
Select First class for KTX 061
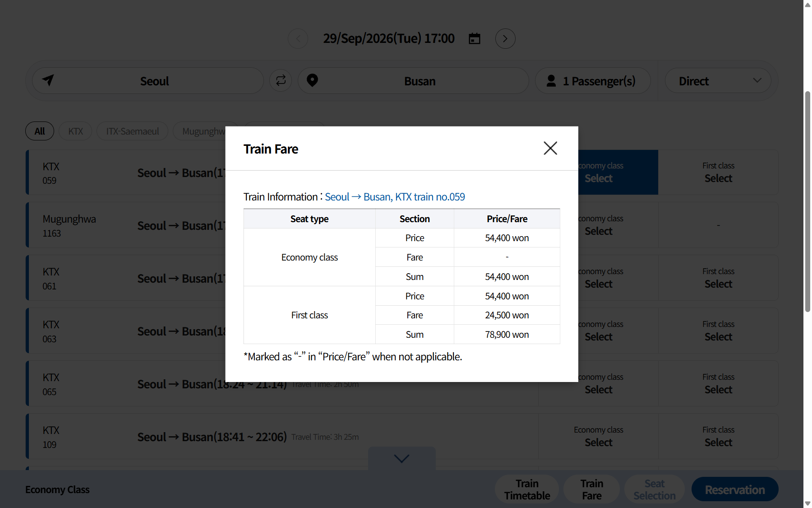tap(718, 278)
